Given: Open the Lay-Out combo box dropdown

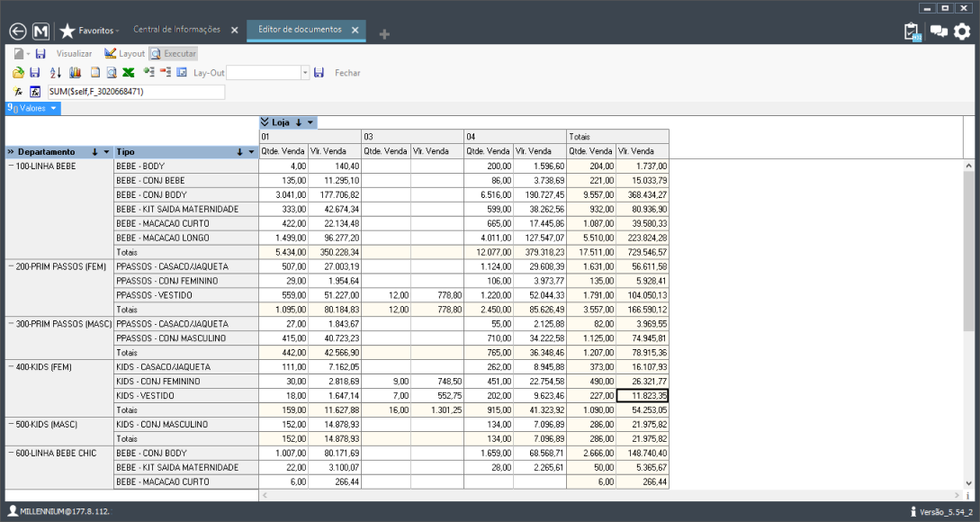Looking at the screenshot, I should coord(305,73).
